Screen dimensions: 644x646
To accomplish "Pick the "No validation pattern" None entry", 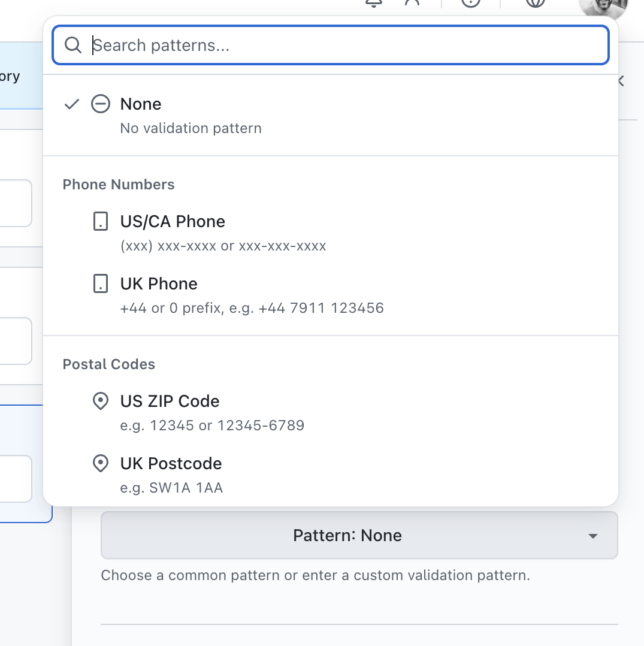I will (191, 128).
